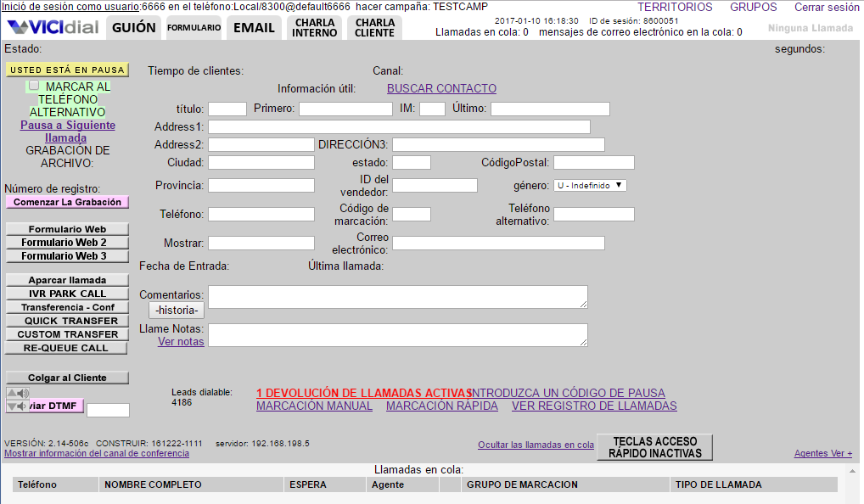
Task: Click the volume down speaker icon
Action: [x=18, y=406]
